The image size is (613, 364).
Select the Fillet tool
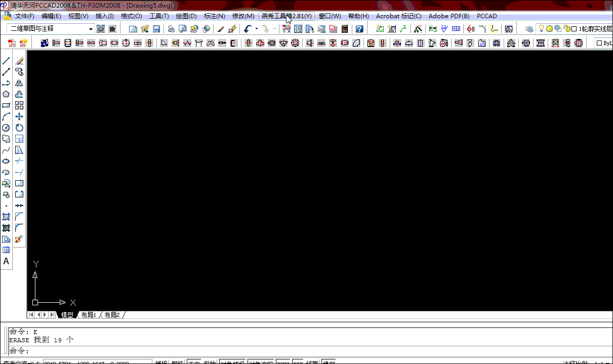tap(19, 228)
